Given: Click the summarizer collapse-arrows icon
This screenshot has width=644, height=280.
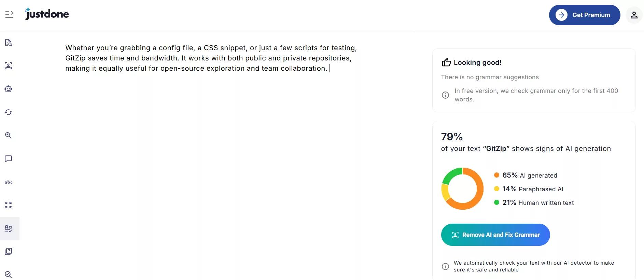Looking at the screenshot, I should (x=9, y=205).
